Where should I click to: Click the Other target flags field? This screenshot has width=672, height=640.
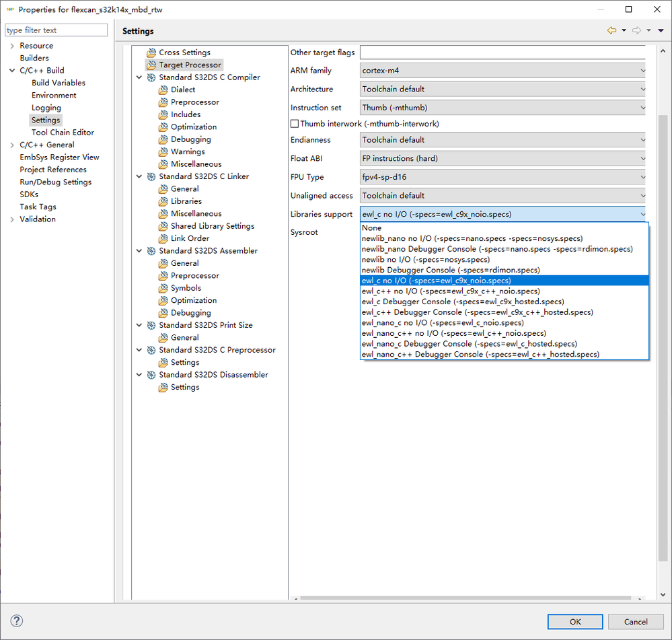(x=502, y=52)
